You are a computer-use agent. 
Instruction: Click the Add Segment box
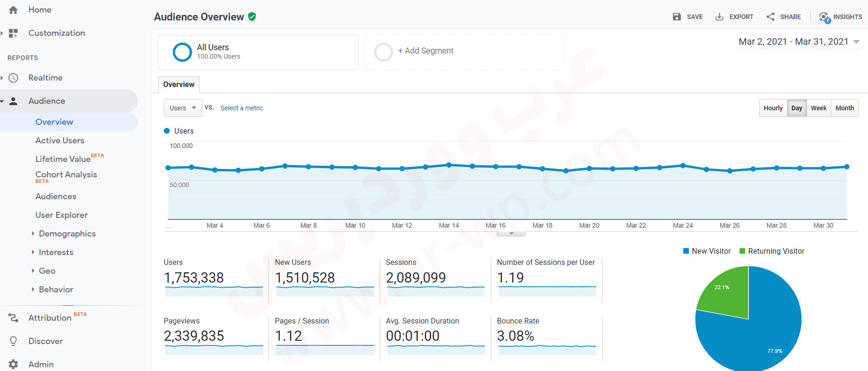[464, 52]
